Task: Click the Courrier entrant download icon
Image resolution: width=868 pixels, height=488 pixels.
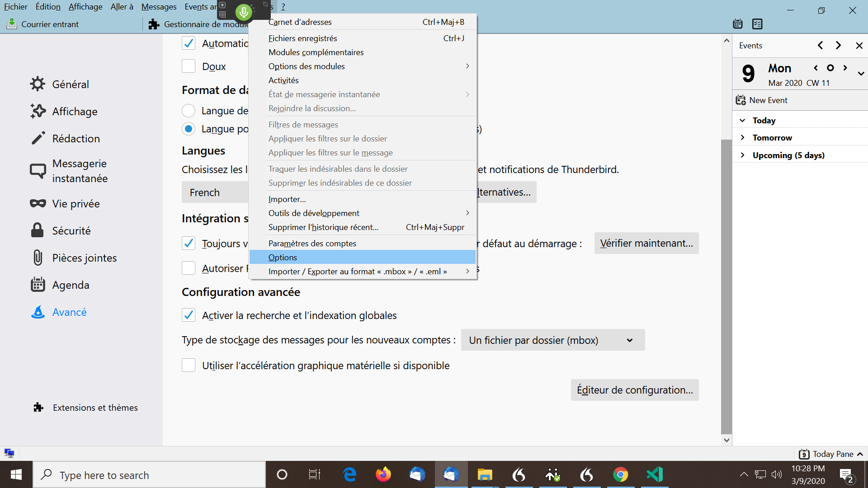Action: point(11,24)
